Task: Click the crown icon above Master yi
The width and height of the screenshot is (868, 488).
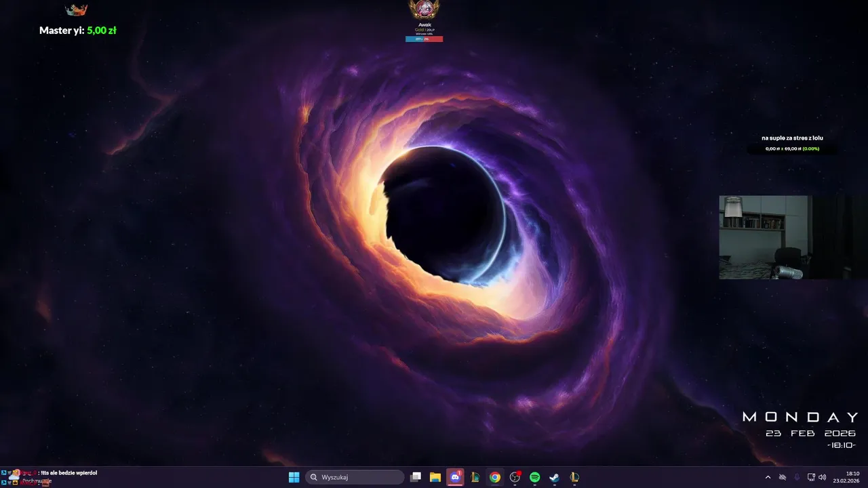Action: point(76,10)
